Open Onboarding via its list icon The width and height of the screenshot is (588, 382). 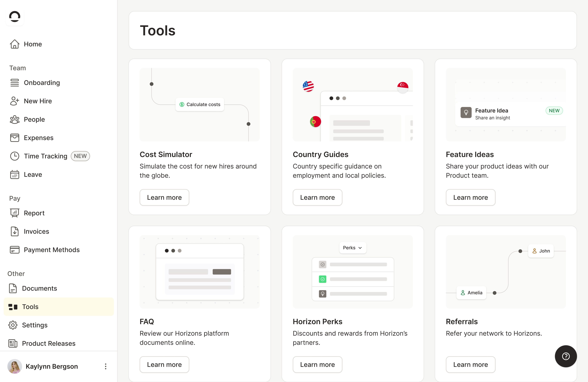(x=15, y=83)
